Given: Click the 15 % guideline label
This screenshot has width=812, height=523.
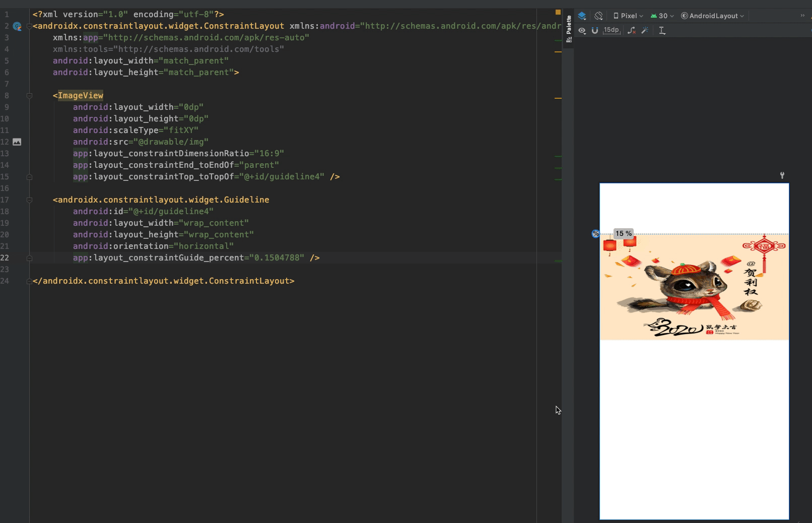Looking at the screenshot, I should (x=624, y=233).
